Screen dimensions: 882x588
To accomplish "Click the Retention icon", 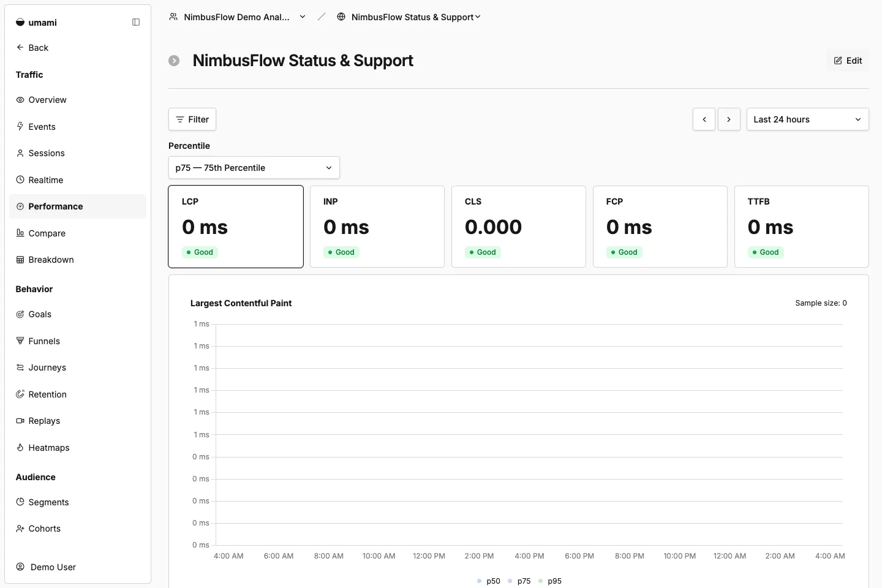I will (20, 394).
